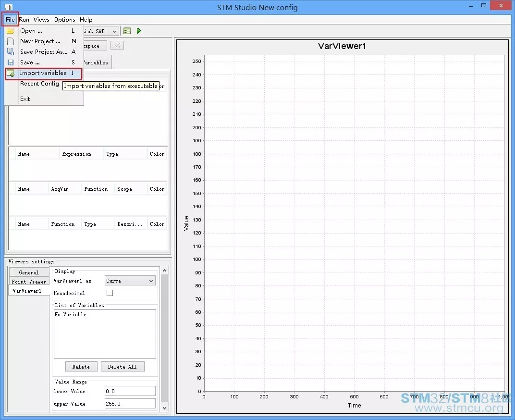Click the green Start recording play icon

tap(139, 31)
